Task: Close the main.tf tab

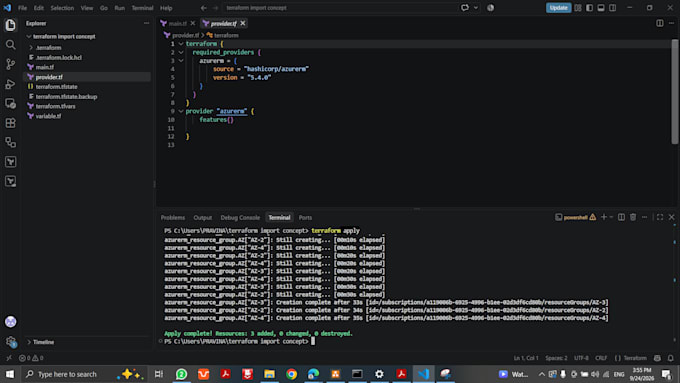Action: pyautogui.click(x=193, y=23)
